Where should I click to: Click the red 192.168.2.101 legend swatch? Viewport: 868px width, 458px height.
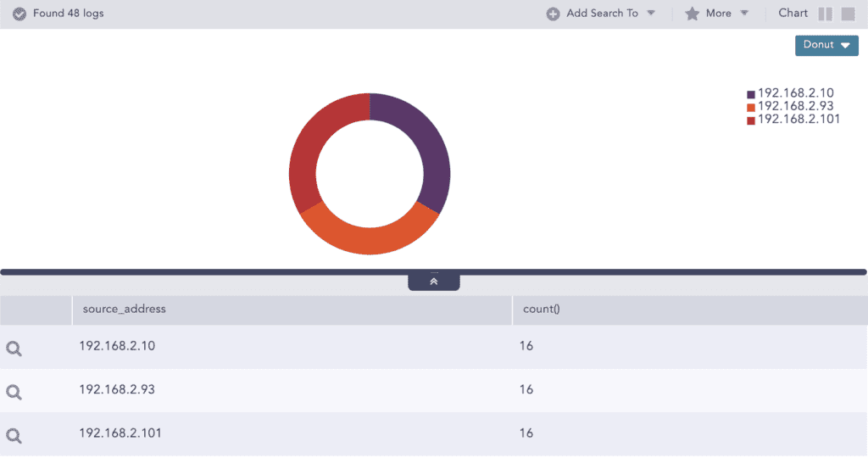coord(751,120)
